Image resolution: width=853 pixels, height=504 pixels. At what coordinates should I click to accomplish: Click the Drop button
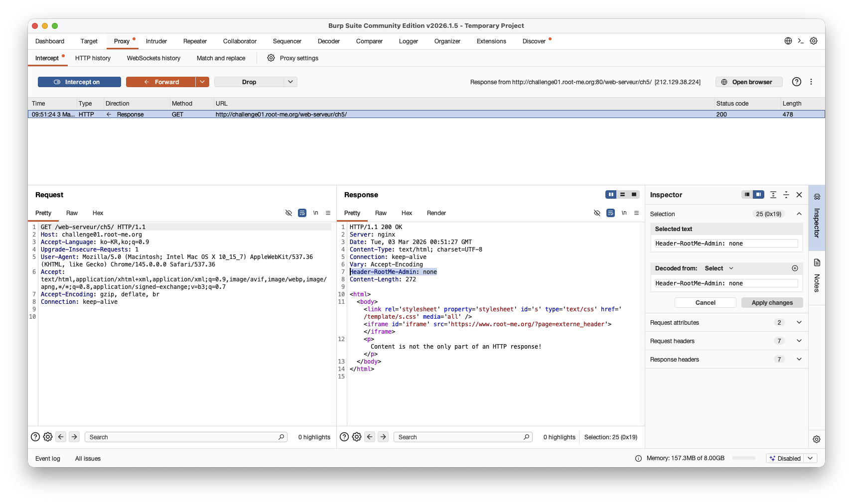[x=249, y=82]
